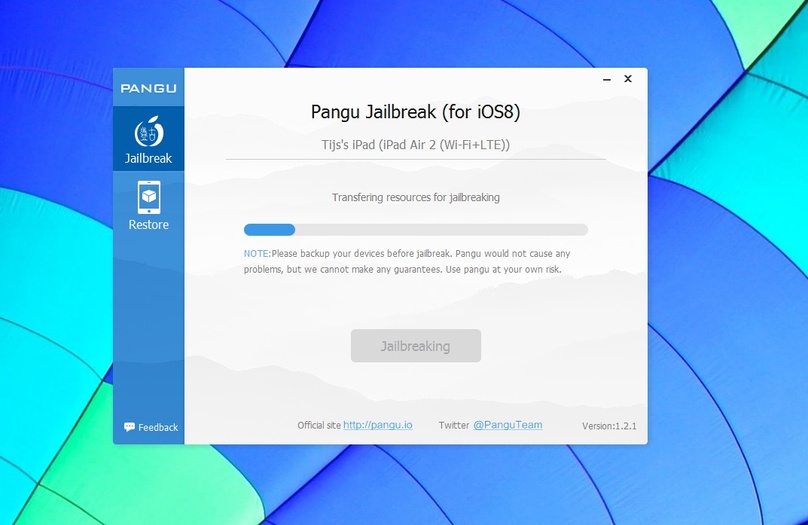Click "Transfering resources for jailbreaking" status text
This screenshot has height=525, width=808.
click(416, 197)
